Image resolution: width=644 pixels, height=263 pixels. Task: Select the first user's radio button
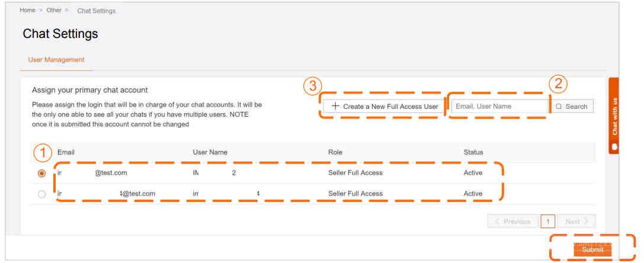point(42,174)
